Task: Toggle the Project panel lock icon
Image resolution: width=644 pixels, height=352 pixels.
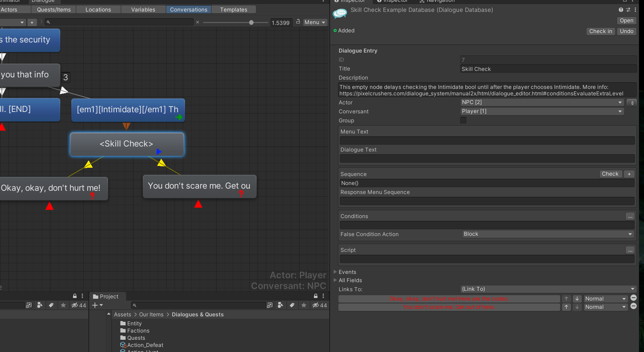Action: coord(316,296)
